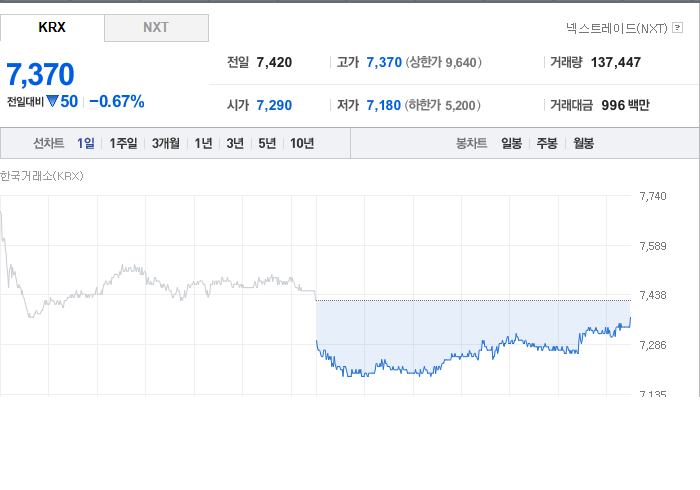Click the 거래량 value 137,447
Screen dimensions: 700x490
[x=616, y=62]
